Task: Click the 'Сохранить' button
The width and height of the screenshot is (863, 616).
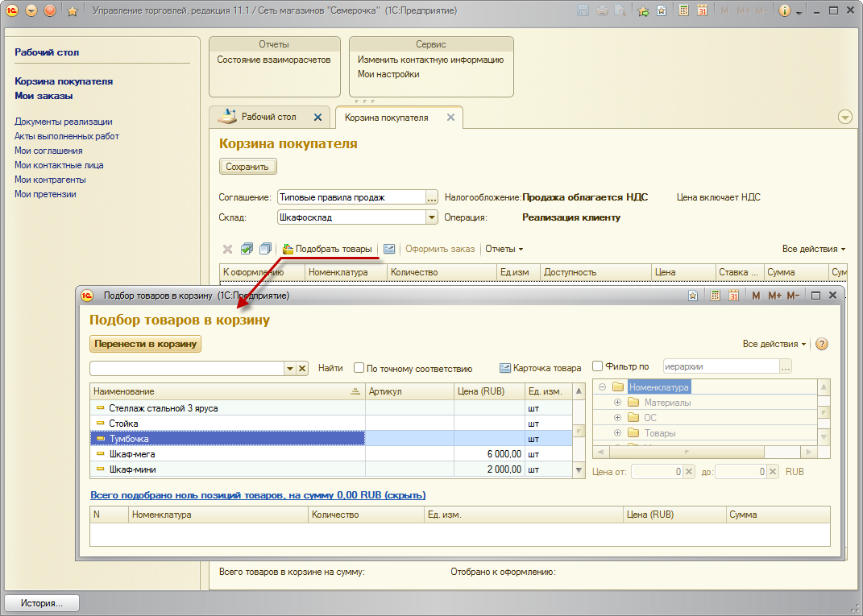Action: [247, 167]
